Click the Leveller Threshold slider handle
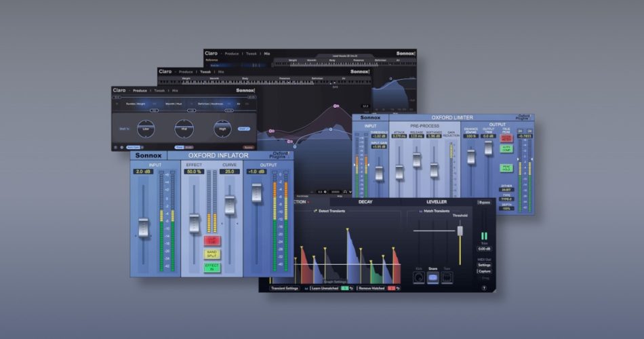644x339 pixels. click(x=460, y=231)
